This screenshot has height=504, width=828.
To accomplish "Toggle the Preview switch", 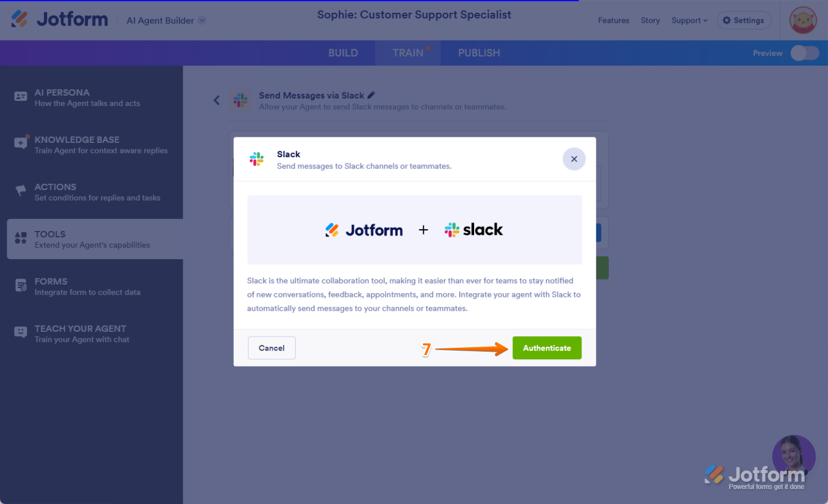I will pos(804,53).
